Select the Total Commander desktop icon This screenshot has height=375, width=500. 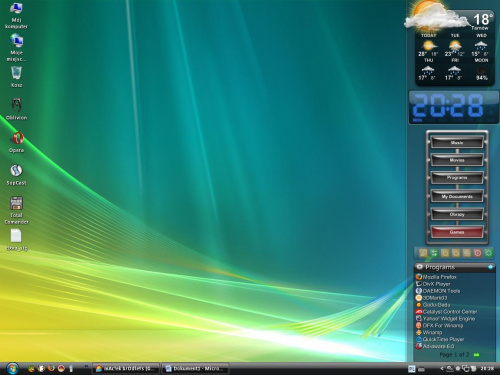16,210
